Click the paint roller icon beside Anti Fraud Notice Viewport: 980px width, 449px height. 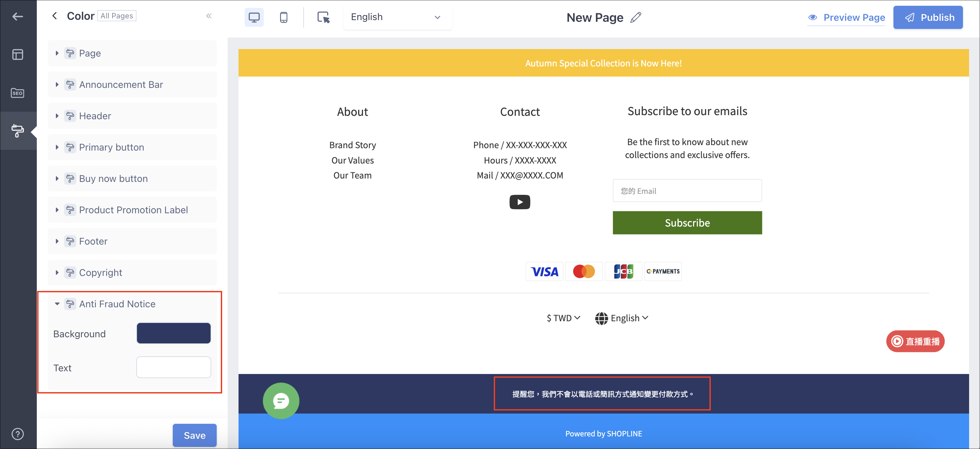(x=70, y=304)
